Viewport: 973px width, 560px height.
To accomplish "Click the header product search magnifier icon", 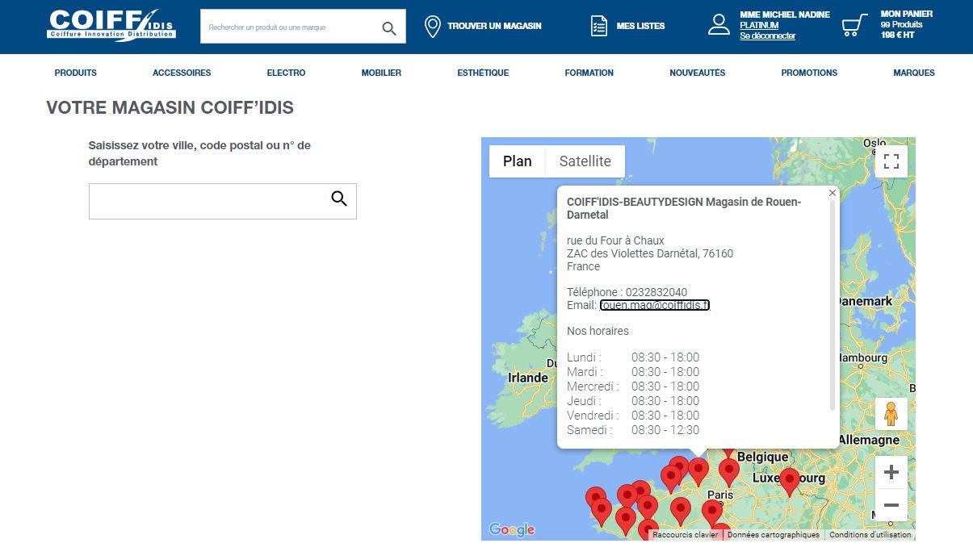I will [389, 28].
